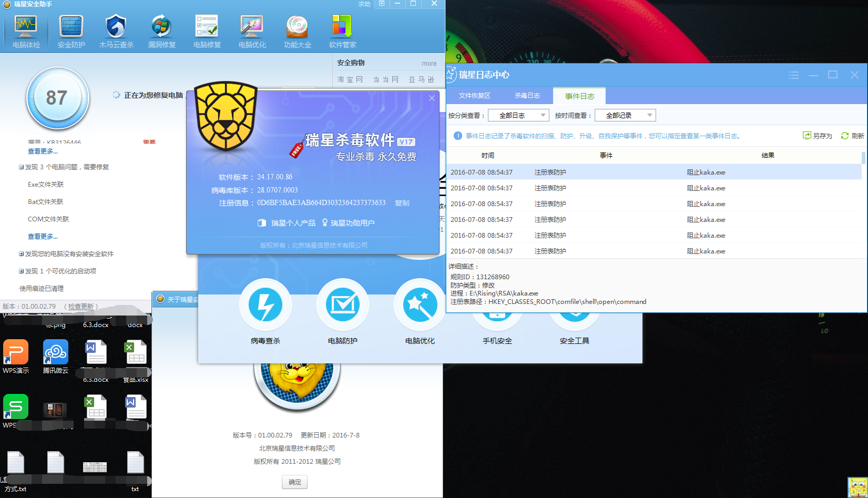The width and height of the screenshot is (868, 498).
Task: Open 电脑体检 in the 瑞星安全助手 toolbar
Action: [x=26, y=32]
